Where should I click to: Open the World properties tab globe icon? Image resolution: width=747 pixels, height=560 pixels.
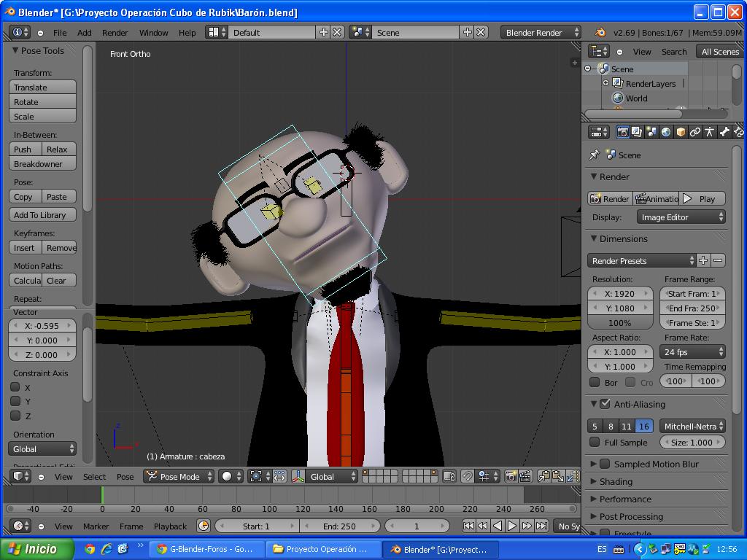click(x=666, y=133)
